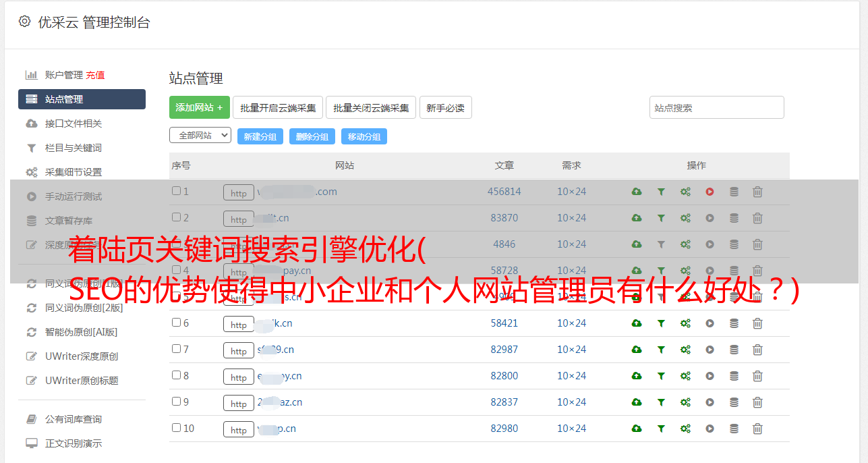Open the 新手必读 button

click(445, 107)
